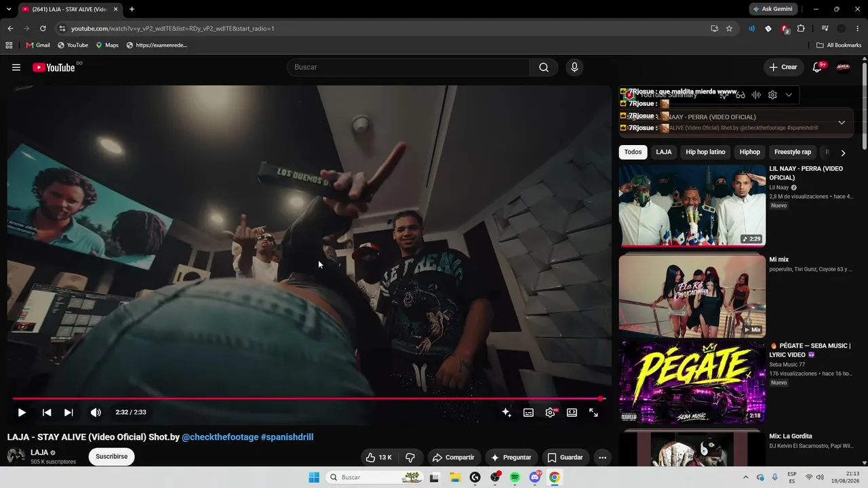Open the Preguntar ask button
Viewport: 868px width, 488px height.
pyautogui.click(x=511, y=457)
